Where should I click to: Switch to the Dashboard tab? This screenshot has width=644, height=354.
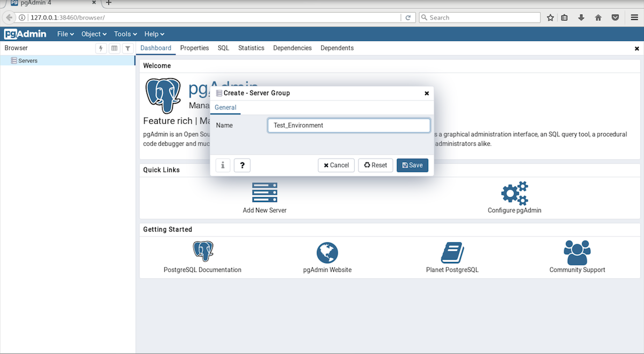click(156, 48)
